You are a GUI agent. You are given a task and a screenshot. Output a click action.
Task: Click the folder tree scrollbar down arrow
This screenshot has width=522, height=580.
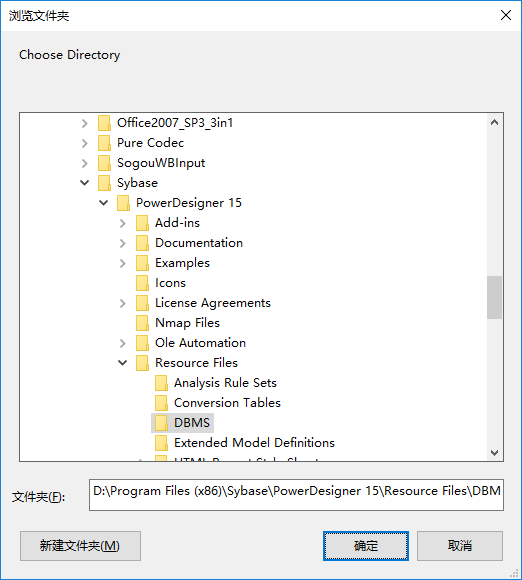(495, 453)
